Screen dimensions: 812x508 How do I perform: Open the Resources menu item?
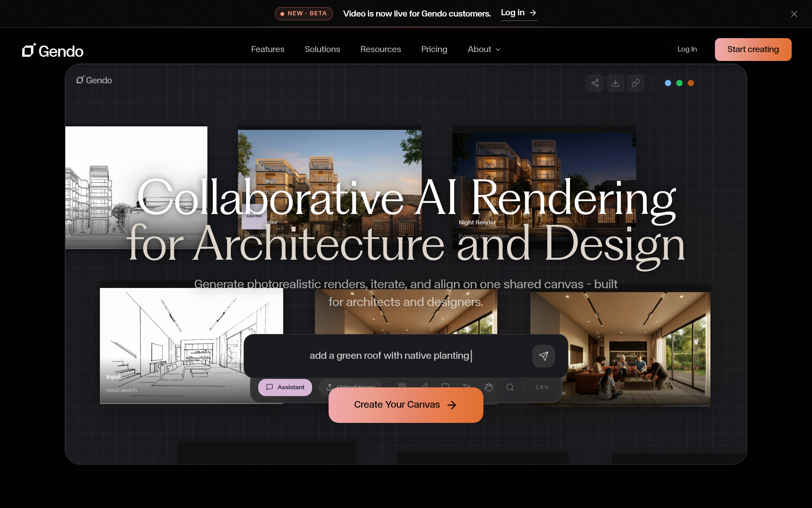tap(381, 50)
